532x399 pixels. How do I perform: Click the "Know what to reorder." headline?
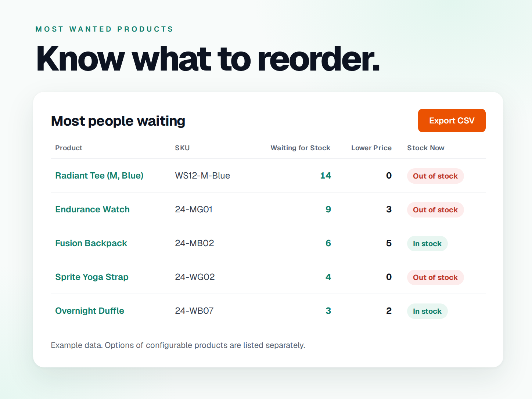pyautogui.click(x=208, y=58)
